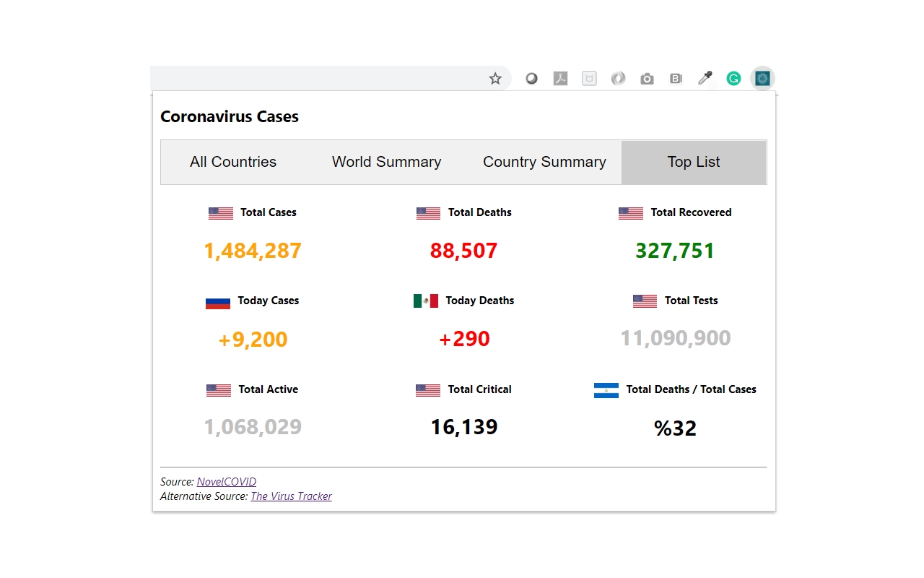This screenshot has height=578, width=924.
Task: Click the Total Deaths label under the tabs
Action: click(x=480, y=212)
